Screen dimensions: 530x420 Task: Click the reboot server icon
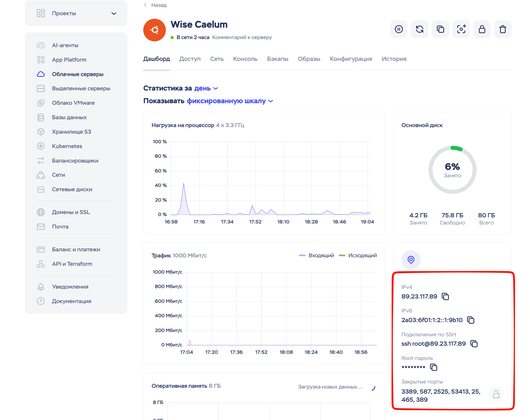419,29
